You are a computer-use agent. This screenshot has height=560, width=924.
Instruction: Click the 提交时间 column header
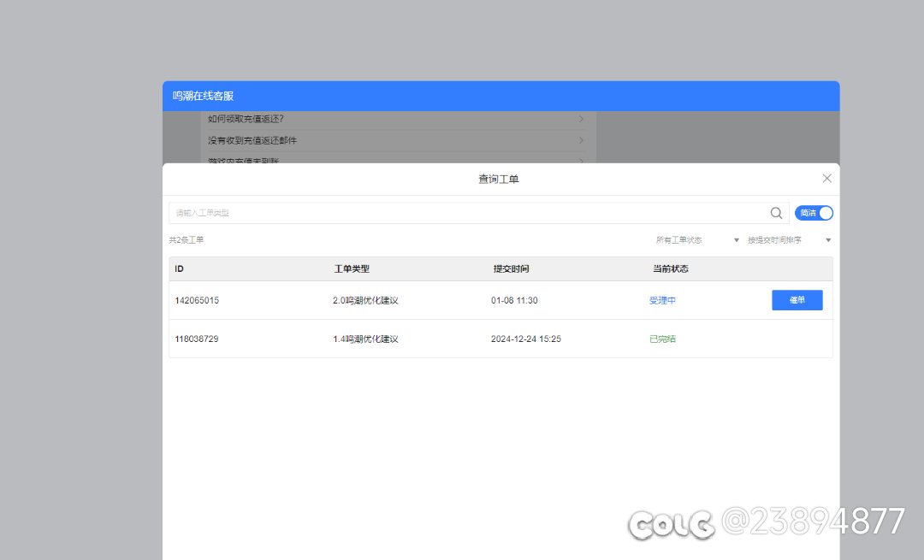[511, 269]
